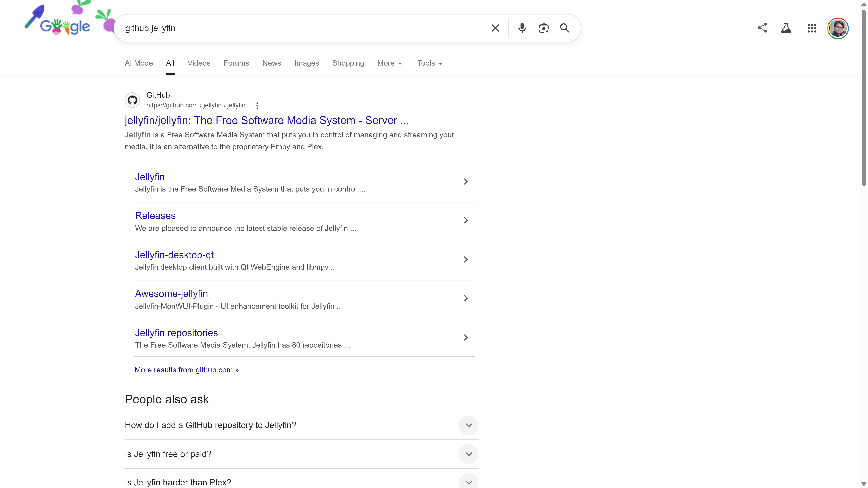
Task: Click the chevron arrow on the Jellyfin repositories row
Action: point(466,337)
